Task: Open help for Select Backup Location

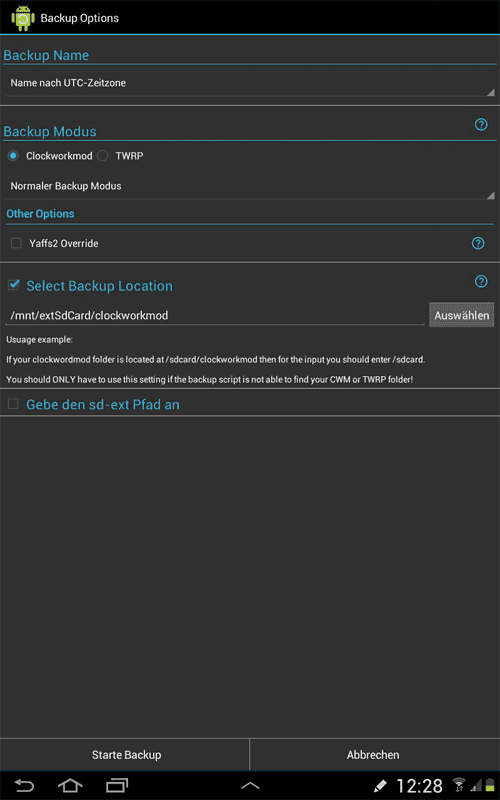Action: [481, 281]
